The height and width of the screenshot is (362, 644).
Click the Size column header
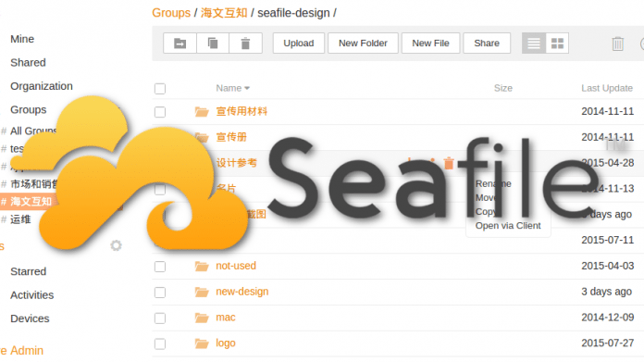point(503,88)
